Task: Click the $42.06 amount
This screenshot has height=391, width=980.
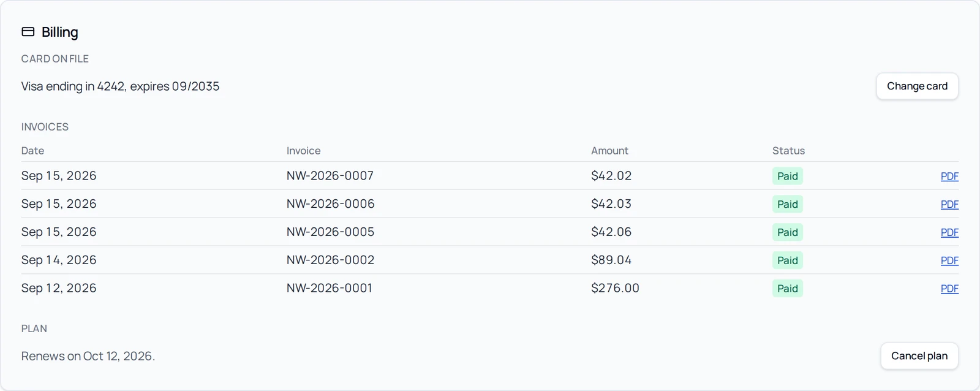Action: coord(611,232)
